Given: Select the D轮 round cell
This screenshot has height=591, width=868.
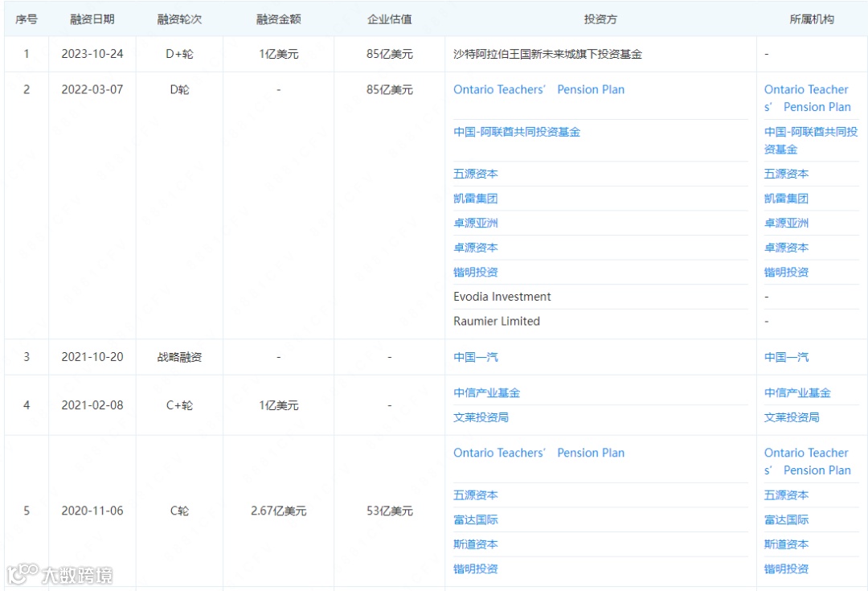Looking at the screenshot, I should point(179,89).
